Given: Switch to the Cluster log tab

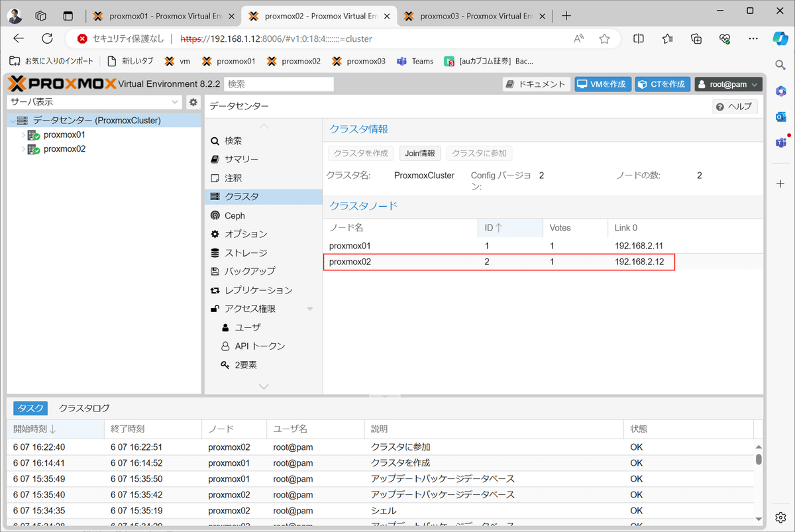Looking at the screenshot, I should (84, 408).
